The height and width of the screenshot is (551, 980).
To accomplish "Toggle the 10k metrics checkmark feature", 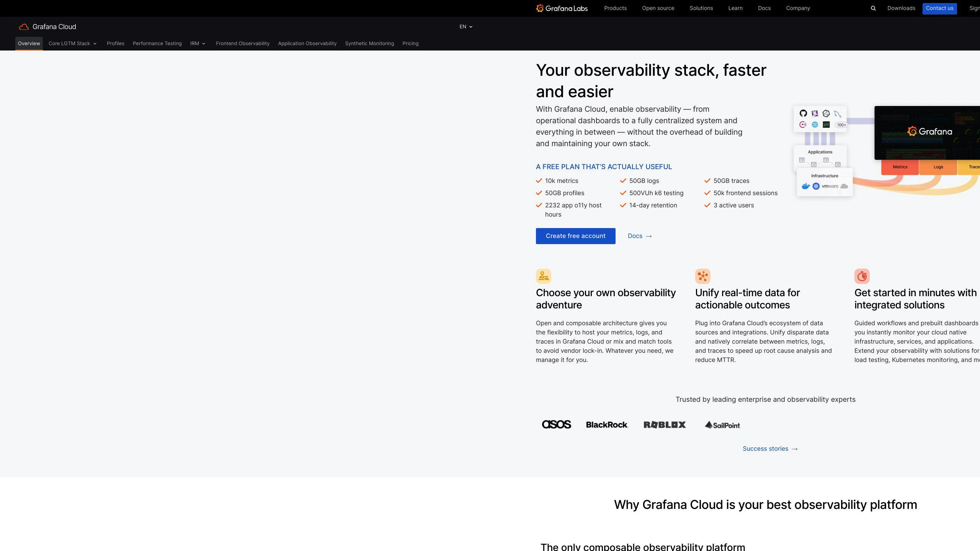I will pos(539,181).
